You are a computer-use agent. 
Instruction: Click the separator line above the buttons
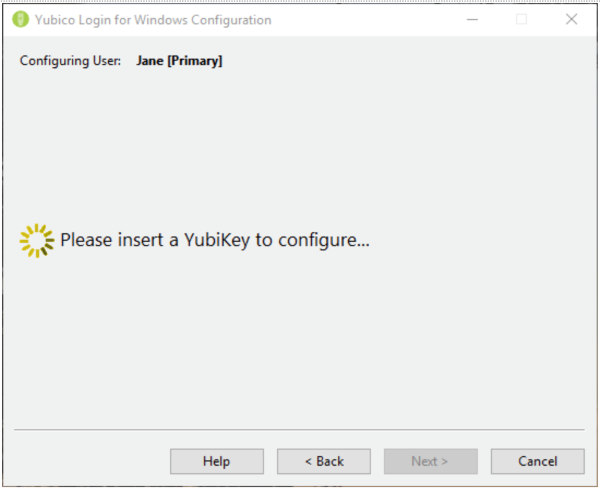pos(299,430)
